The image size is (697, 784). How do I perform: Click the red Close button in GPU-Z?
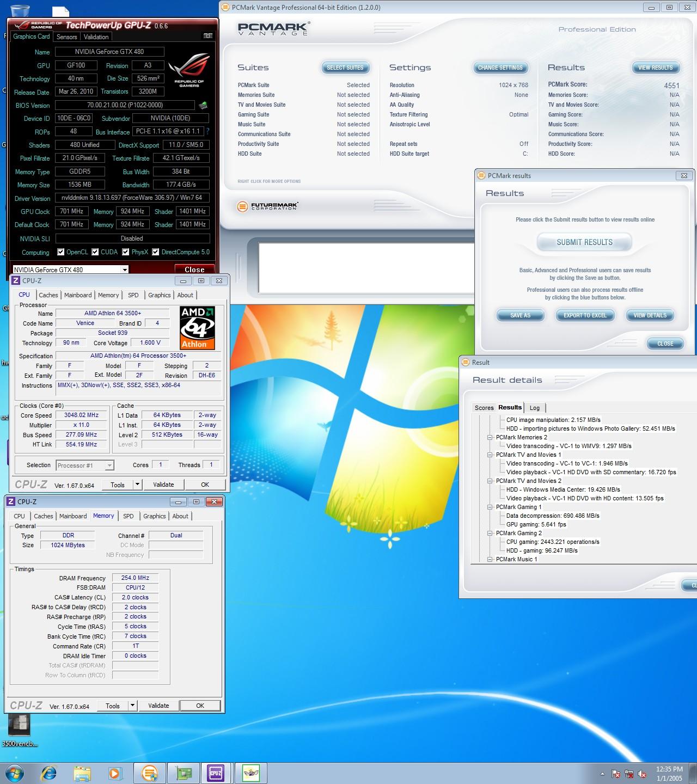pos(194,269)
